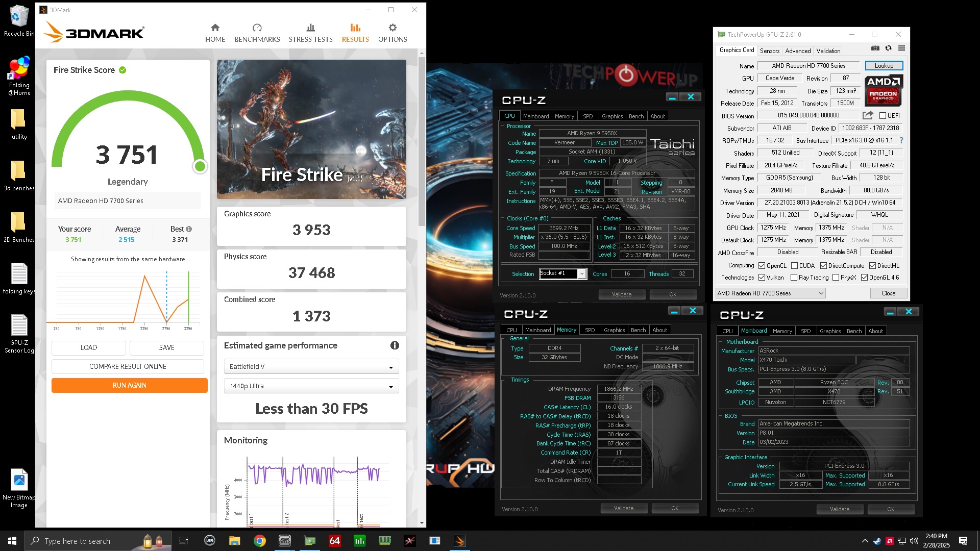This screenshot has height=551, width=980.
Task: Toggle Ray Tracing checkbox in GPU-Z
Action: click(794, 278)
